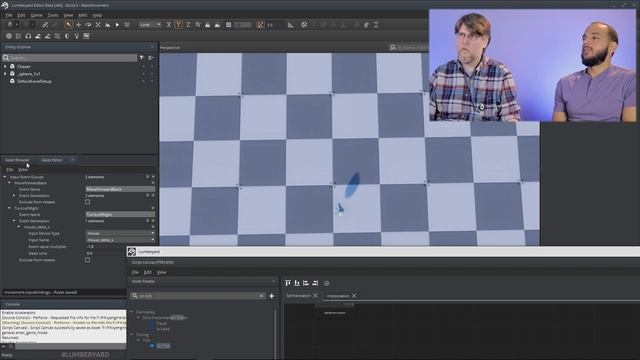
Task: Edit the TurnLeftRight Event Name field
Action: [x=120, y=214]
